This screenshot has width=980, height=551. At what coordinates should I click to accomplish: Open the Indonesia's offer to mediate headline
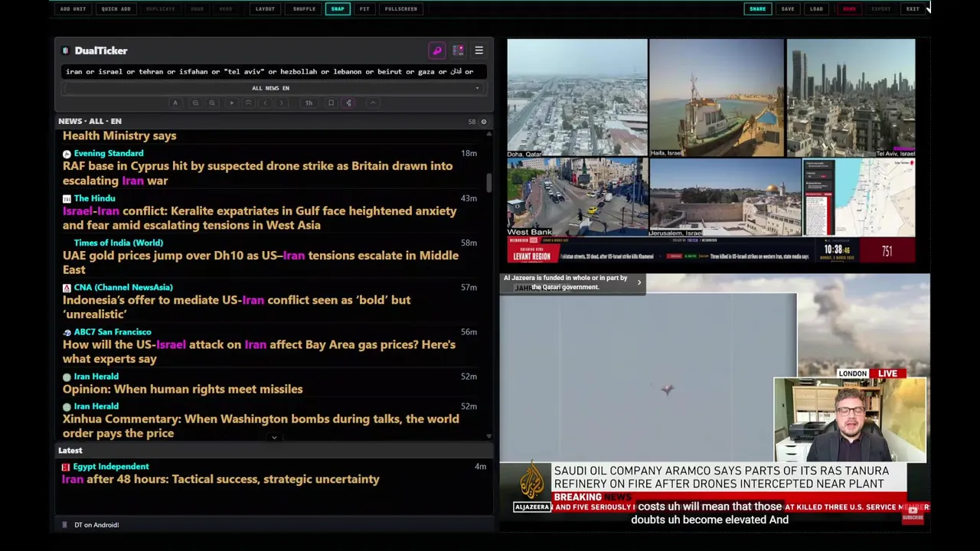[237, 307]
